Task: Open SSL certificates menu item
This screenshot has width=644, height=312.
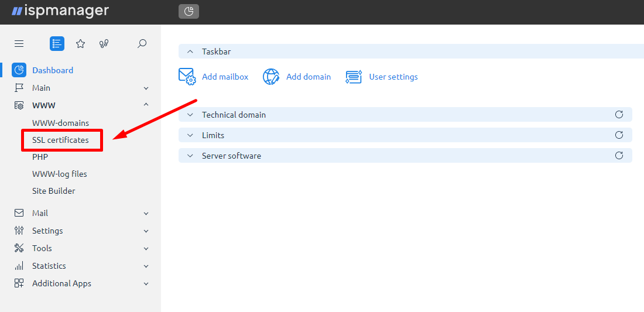Action: pyautogui.click(x=60, y=140)
